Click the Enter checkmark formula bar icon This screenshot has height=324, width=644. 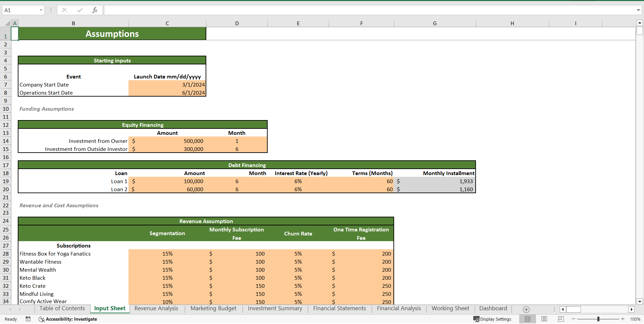(80, 10)
